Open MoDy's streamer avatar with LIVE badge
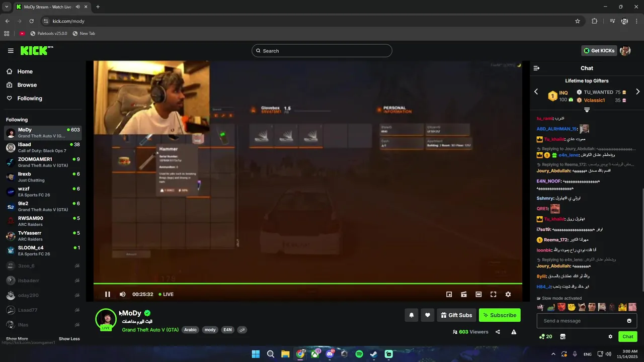 (106, 319)
